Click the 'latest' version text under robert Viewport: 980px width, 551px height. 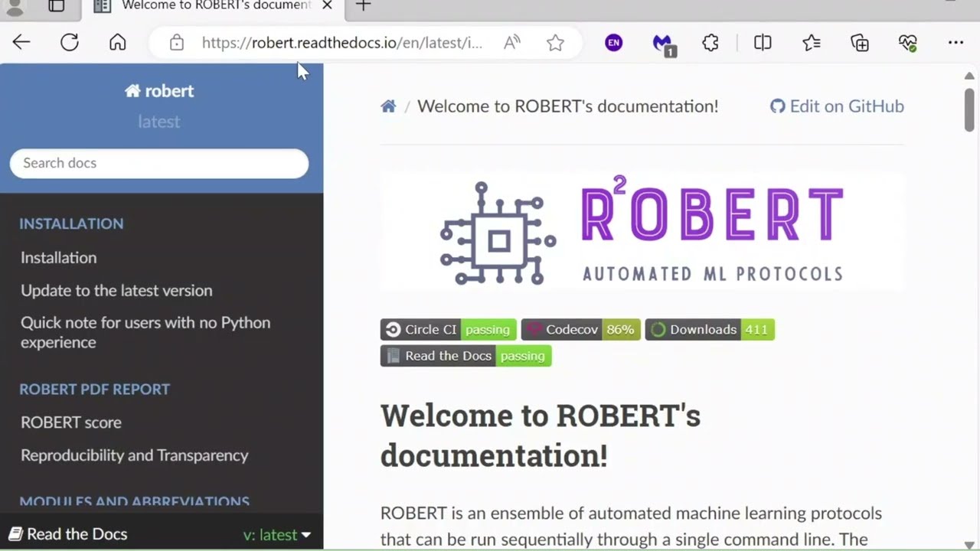pyautogui.click(x=159, y=121)
